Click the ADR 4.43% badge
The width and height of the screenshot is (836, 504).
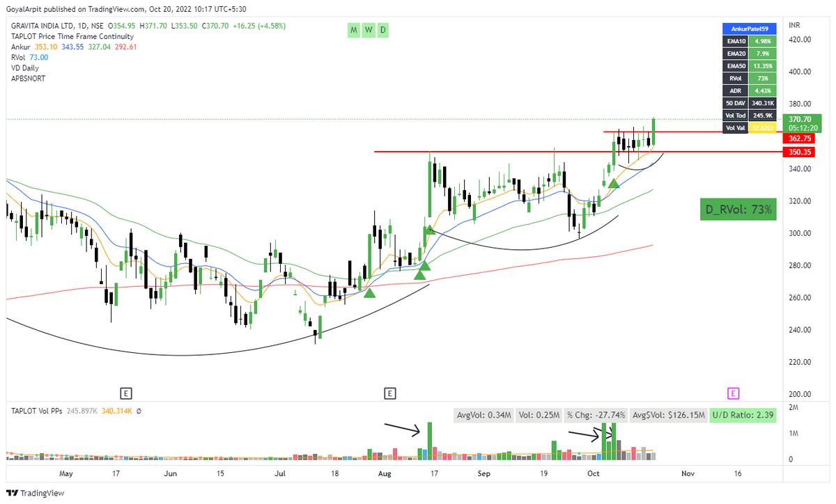point(749,90)
